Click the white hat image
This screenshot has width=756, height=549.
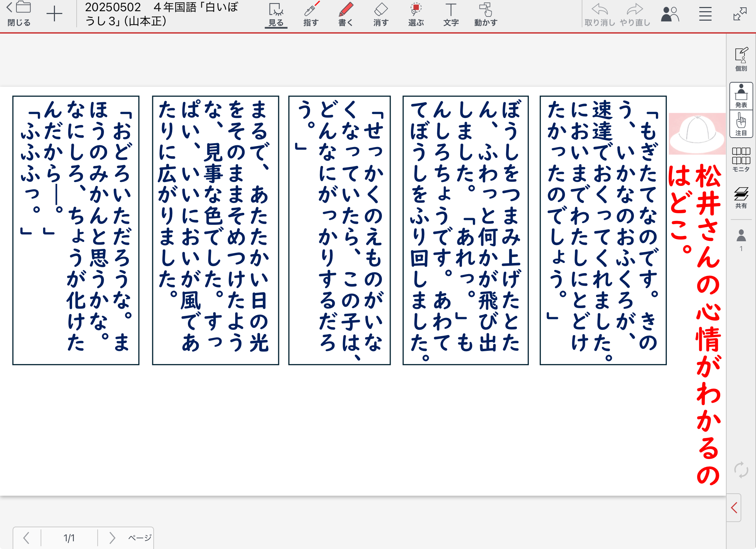point(696,134)
